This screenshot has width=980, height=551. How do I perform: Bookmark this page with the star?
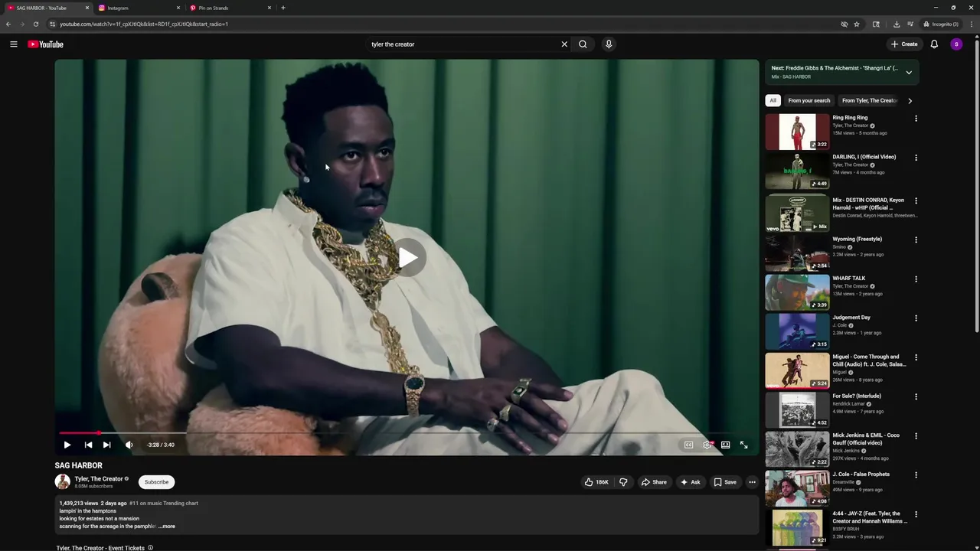(857, 24)
